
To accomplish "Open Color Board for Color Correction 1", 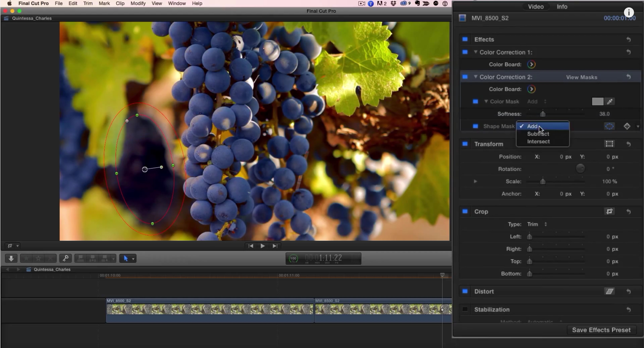I will click(x=531, y=65).
